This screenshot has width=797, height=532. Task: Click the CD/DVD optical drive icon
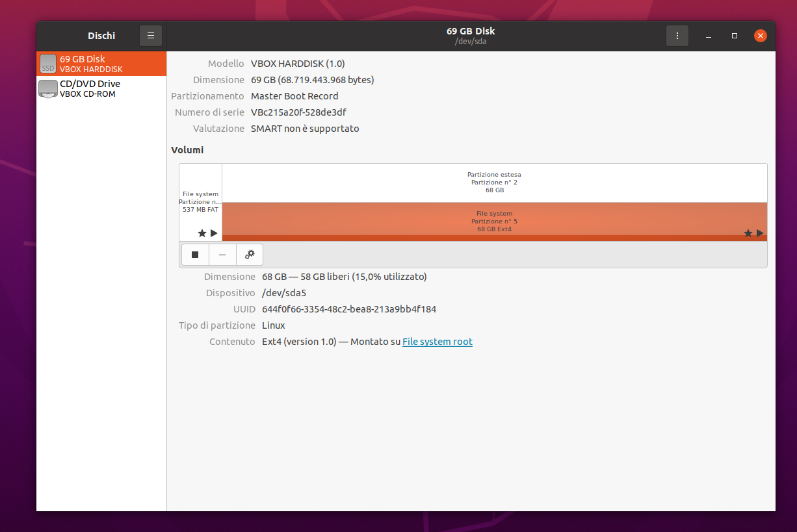(48, 88)
